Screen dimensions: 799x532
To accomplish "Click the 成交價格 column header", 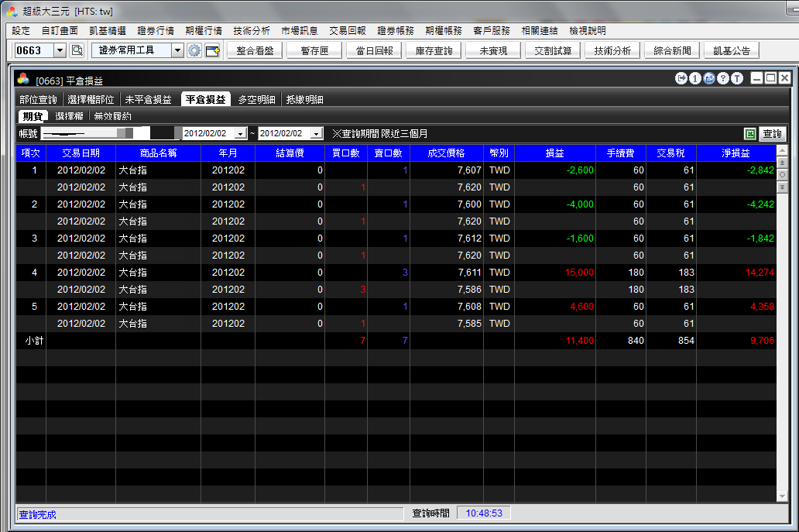I will (447, 153).
